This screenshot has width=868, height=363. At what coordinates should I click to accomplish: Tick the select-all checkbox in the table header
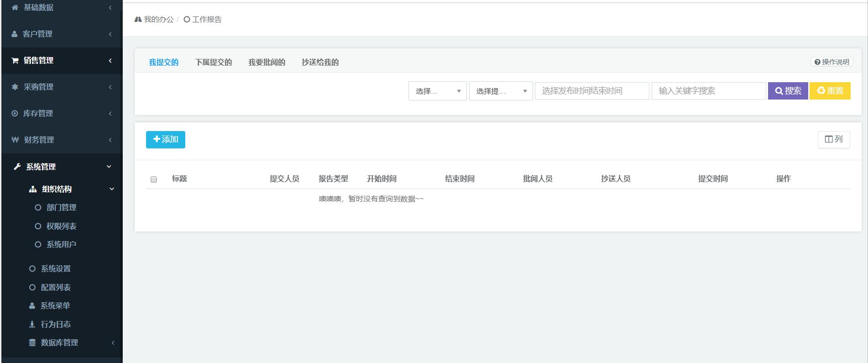coord(154,179)
